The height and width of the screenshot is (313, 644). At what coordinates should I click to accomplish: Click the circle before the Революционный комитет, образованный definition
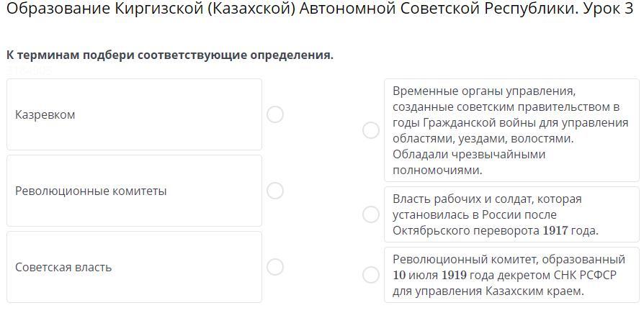[x=371, y=275]
